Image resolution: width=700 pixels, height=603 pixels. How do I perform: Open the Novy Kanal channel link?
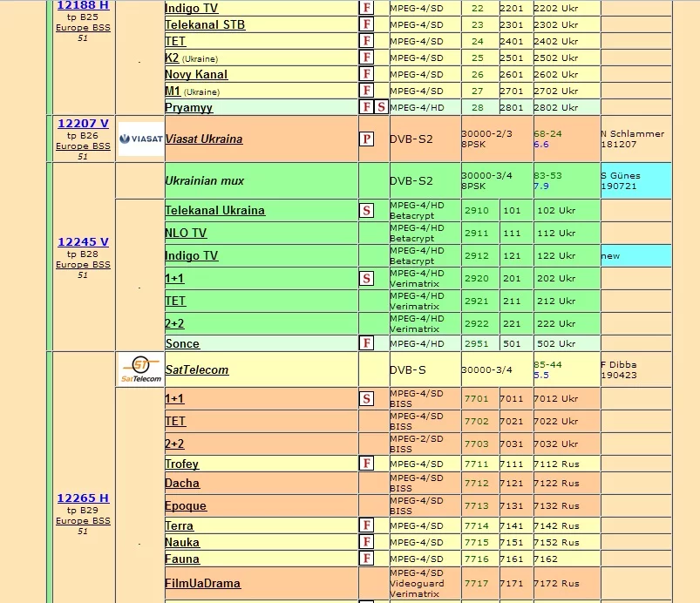[196, 75]
